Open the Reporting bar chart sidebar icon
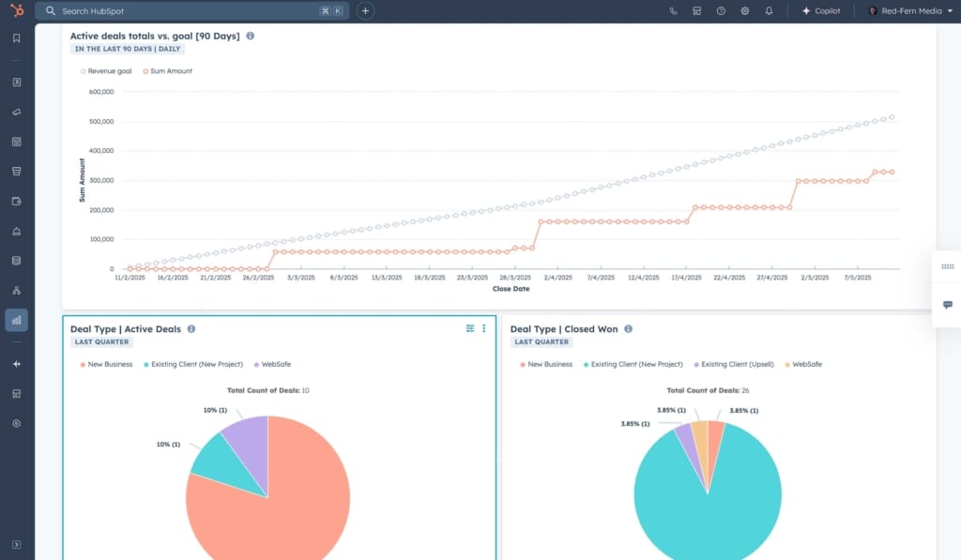Image resolution: width=961 pixels, height=560 pixels. click(17, 320)
